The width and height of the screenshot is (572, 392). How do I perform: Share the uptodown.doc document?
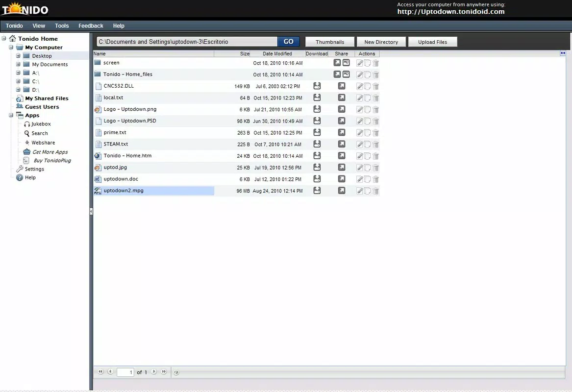342,179
